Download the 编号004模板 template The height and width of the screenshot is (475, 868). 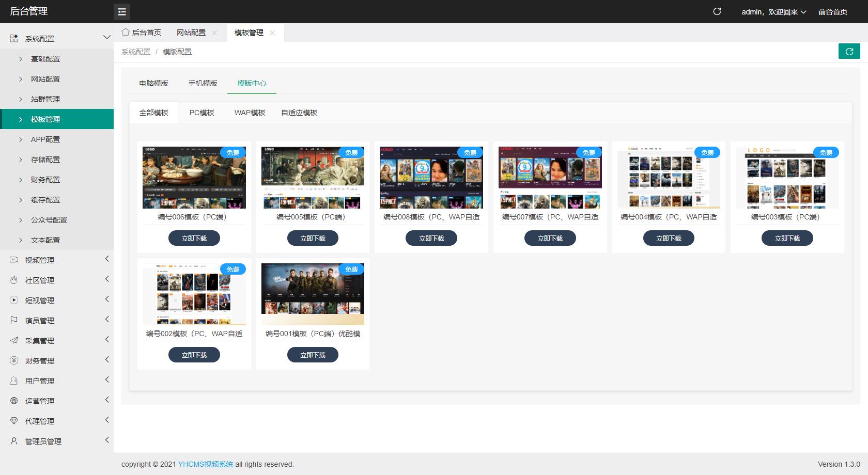[x=669, y=238]
